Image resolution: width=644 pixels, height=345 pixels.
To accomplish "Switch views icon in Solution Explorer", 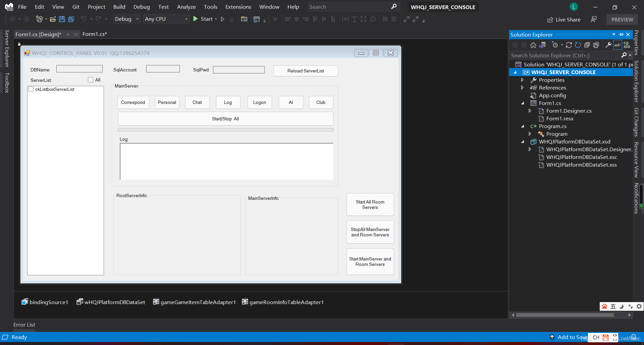I will click(x=542, y=45).
